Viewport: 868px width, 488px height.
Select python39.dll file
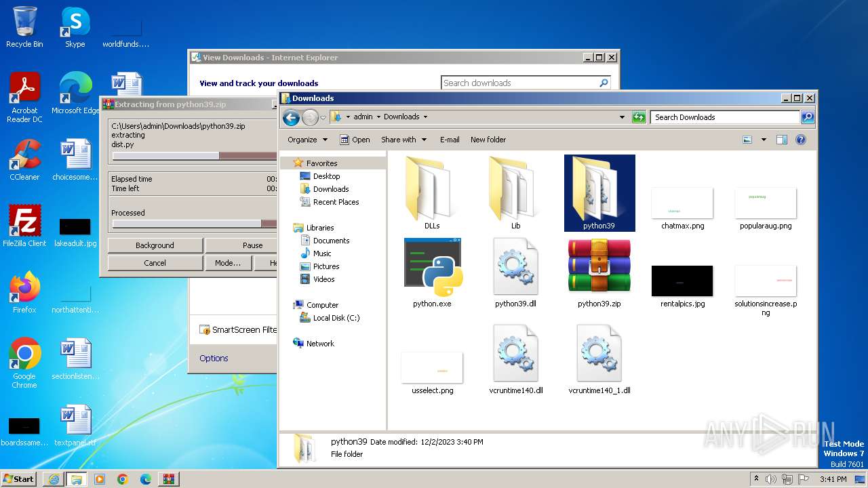point(515,272)
